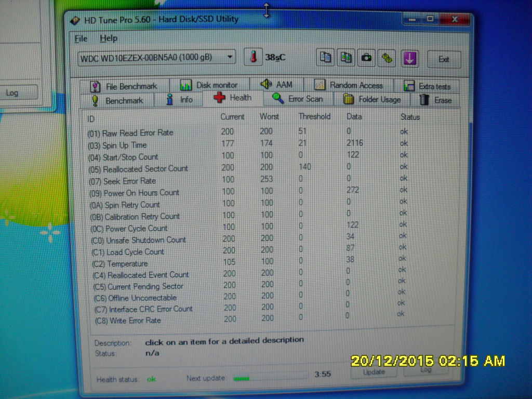Screen dimensions: 532x399
Task: Click the Worst column header
Action: (270, 117)
